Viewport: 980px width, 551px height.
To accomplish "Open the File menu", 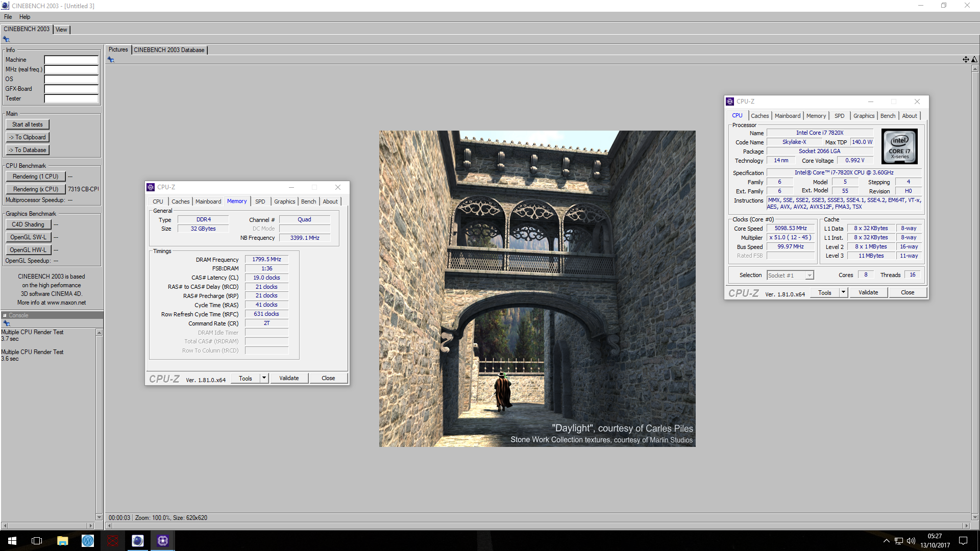I will 8,17.
